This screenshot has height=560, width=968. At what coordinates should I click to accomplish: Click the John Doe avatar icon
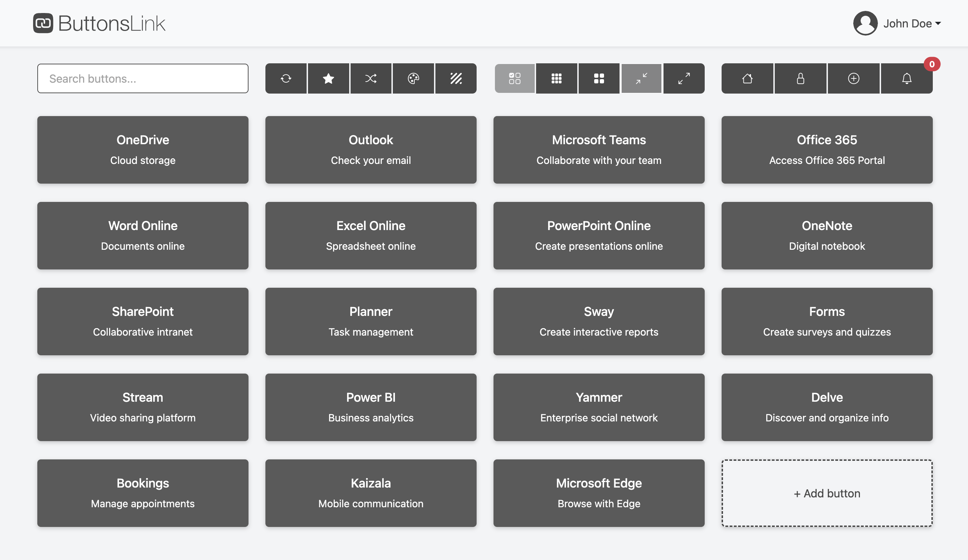tap(866, 23)
